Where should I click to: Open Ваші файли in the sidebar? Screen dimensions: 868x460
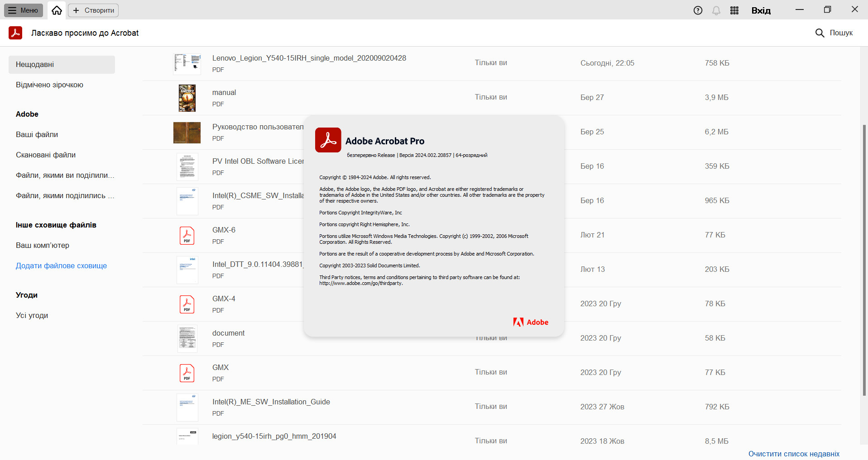(37, 135)
